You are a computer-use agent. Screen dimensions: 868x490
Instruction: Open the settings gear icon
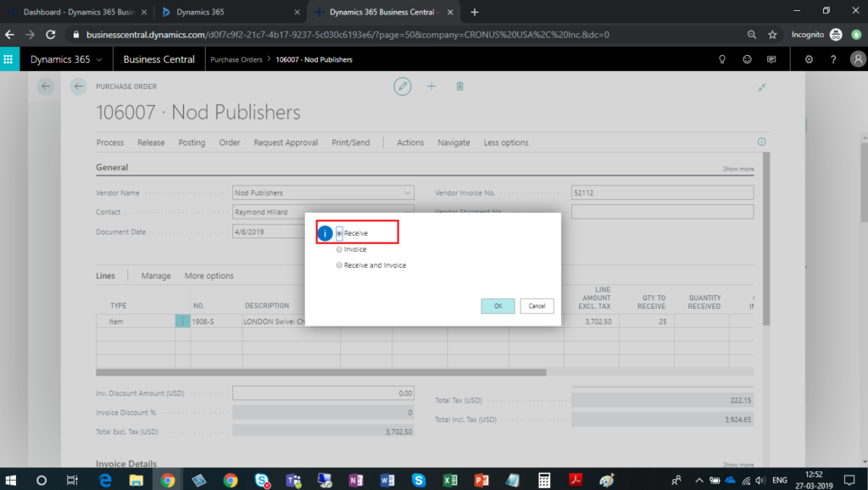(x=809, y=59)
